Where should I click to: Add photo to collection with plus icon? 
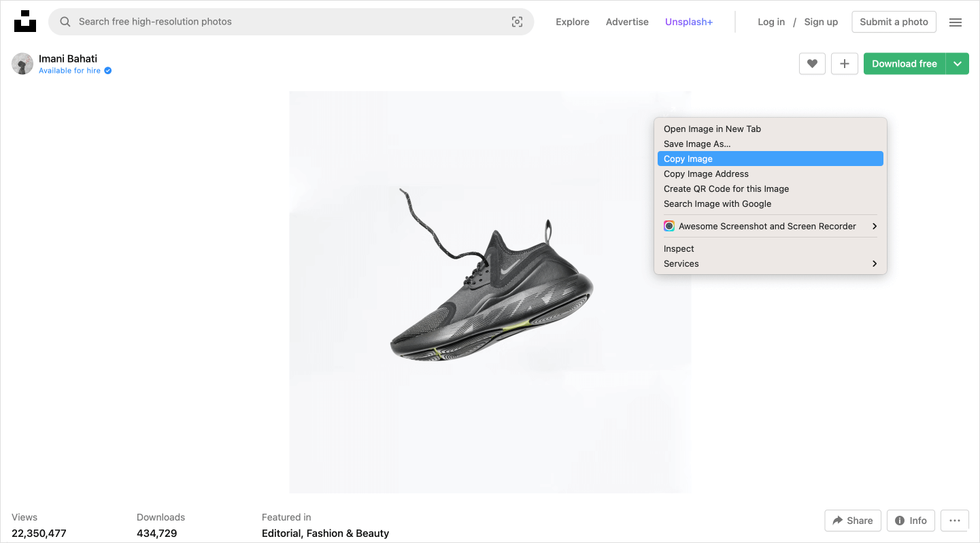click(x=844, y=64)
